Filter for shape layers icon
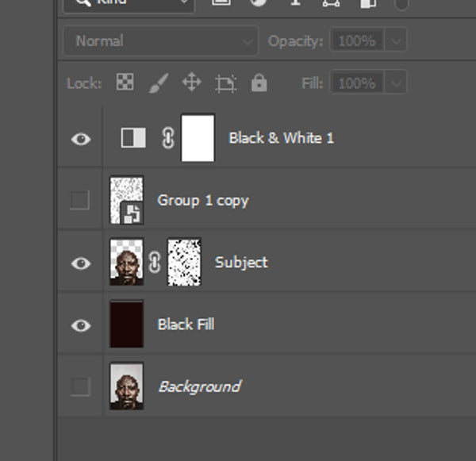Screen dimensions: 476x461 [331, 2]
